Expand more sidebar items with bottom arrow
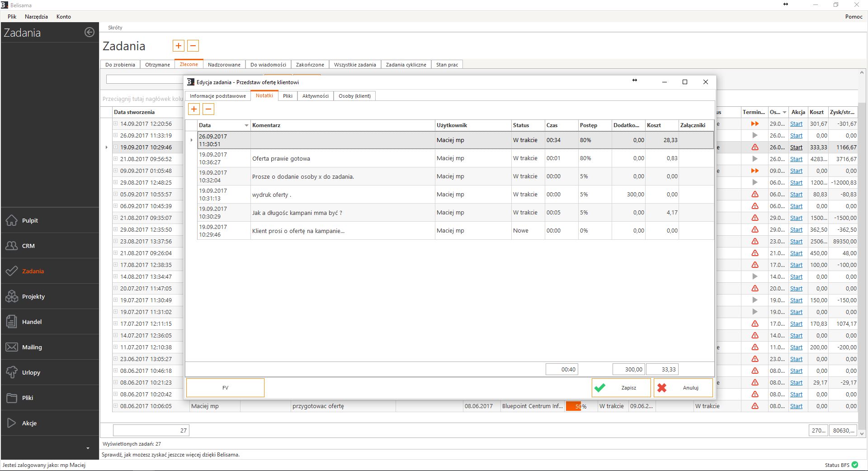The height and width of the screenshot is (471, 868). (88, 448)
